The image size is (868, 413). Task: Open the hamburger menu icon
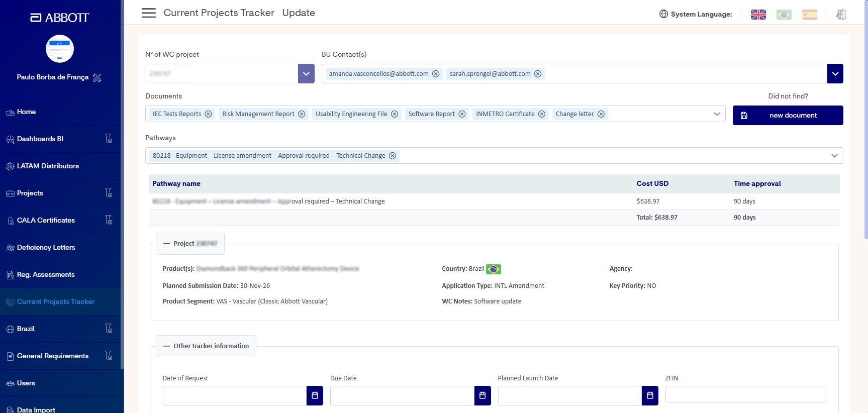[x=149, y=13]
